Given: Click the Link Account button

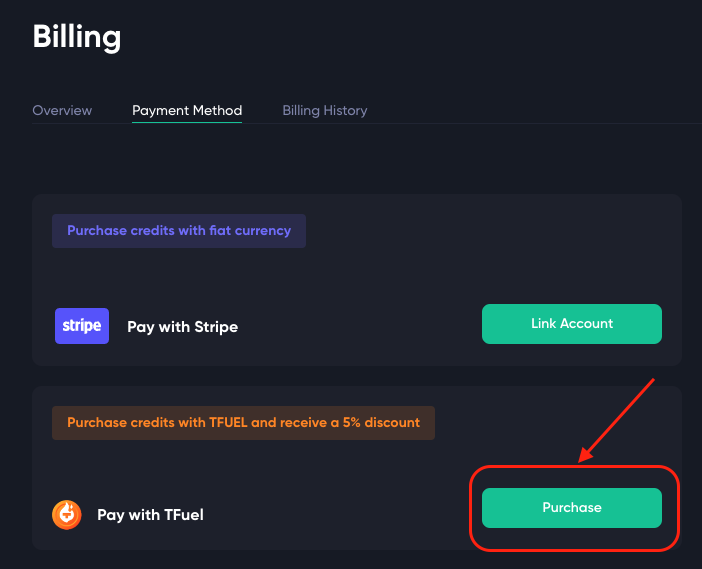Looking at the screenshot, I should pyautogui.click(x=572, y=324).
